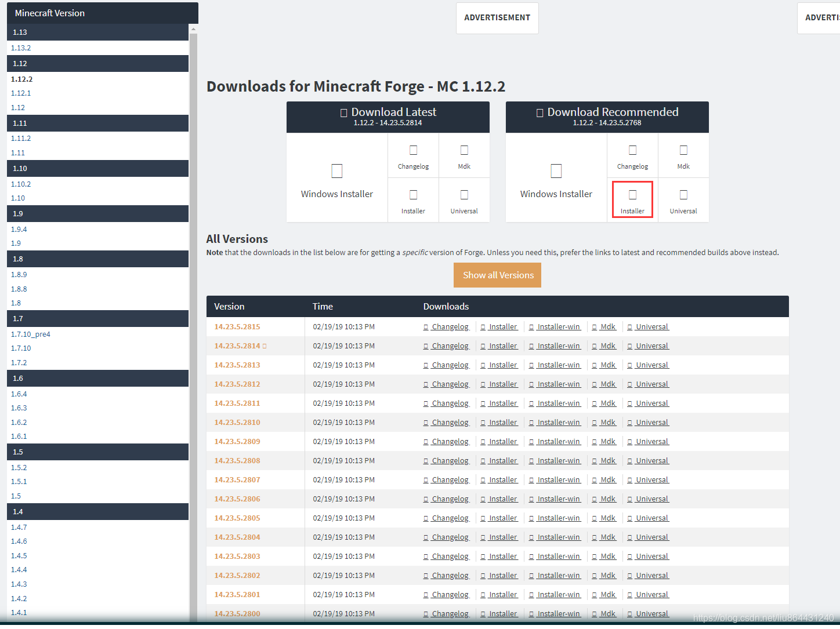
Task: Click the Version column header
Action: click(x=229, y=307)
